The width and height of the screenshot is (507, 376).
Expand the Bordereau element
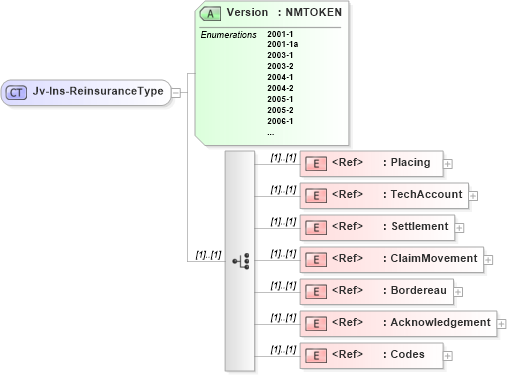coord(458,292)
